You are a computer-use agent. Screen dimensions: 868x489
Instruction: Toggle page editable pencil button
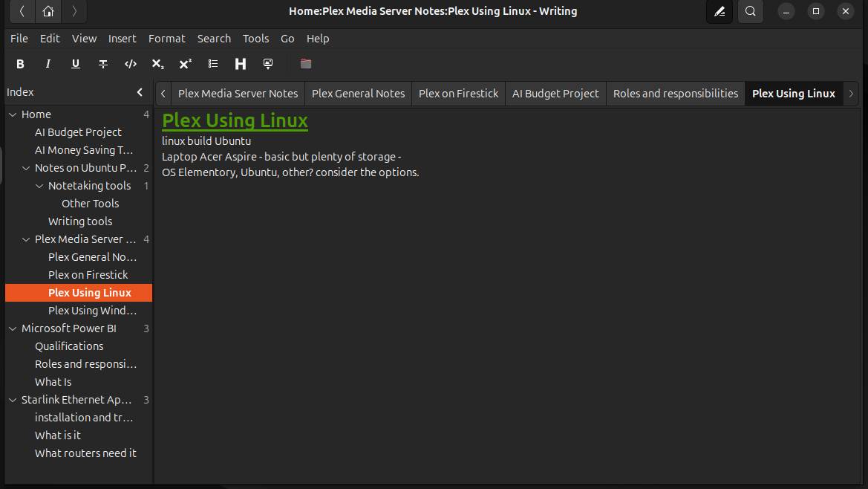click(x=719, y=11)
